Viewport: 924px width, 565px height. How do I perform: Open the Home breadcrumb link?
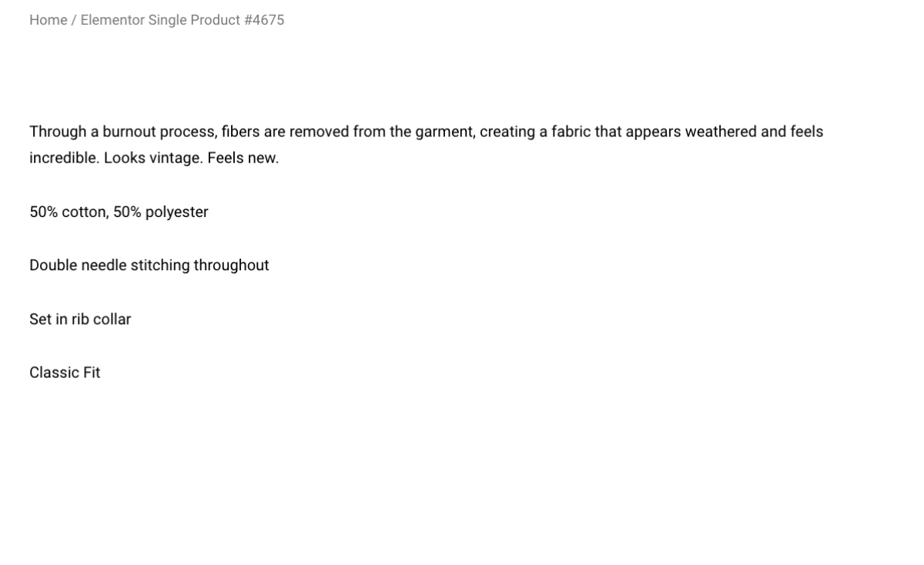point(49,20)
